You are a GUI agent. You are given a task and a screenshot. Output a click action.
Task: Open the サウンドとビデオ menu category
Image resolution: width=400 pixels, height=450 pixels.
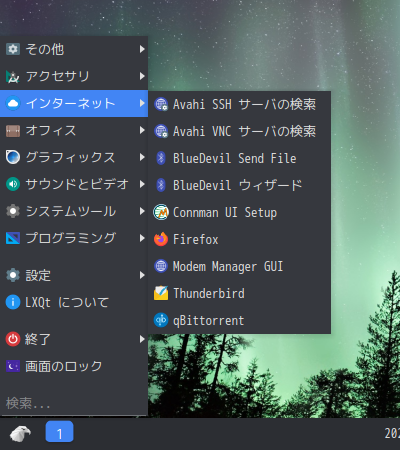74,184
